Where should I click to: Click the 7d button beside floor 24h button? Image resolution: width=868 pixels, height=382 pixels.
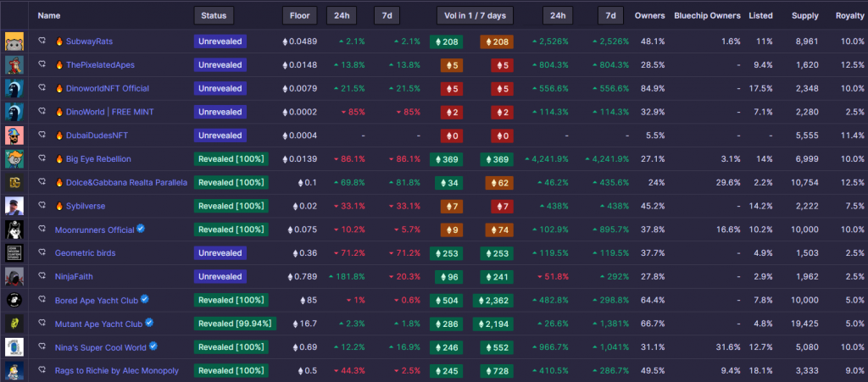[x=387, y=15]
